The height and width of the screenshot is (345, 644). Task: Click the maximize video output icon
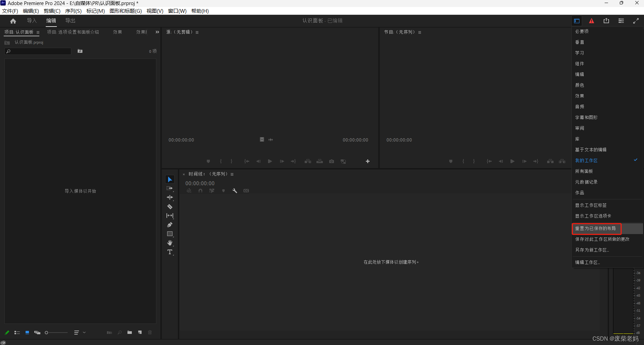click(x=636, y=21)
